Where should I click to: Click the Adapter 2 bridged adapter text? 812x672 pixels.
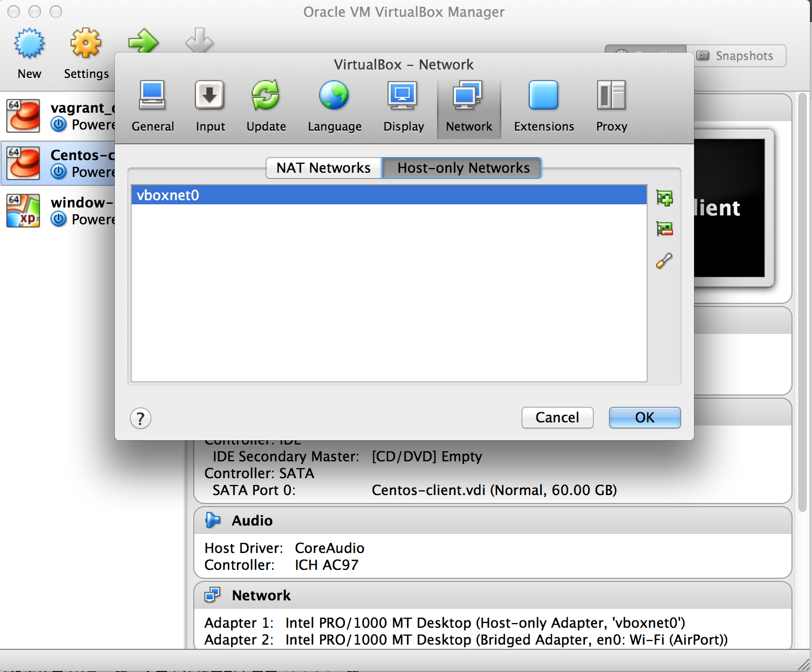click(x=507, y=640)
